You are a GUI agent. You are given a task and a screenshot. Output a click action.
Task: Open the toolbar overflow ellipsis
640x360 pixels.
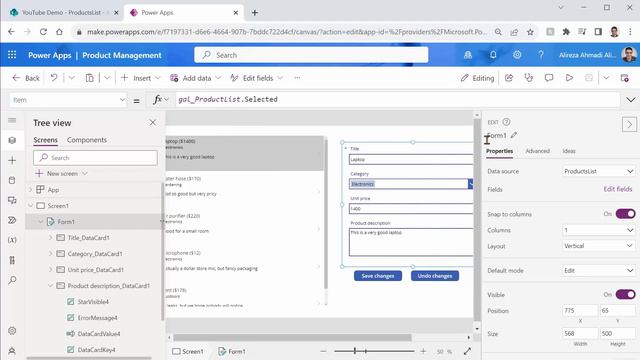(x=297, y=78)
